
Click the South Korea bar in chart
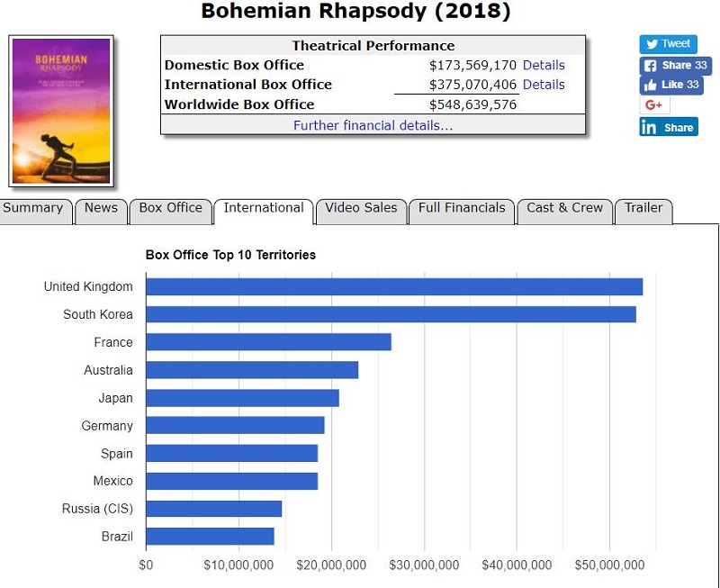[x=391, y=315]
